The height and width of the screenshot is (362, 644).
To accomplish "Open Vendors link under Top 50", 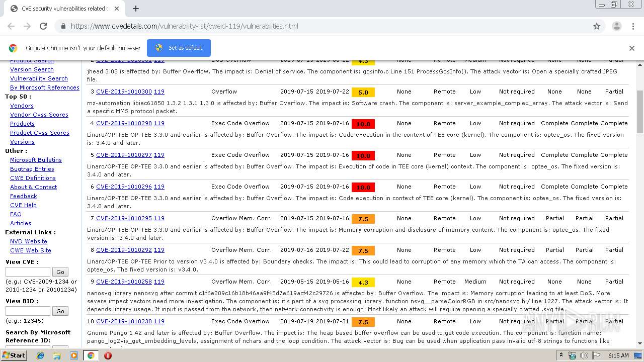I will click(22, 106).
